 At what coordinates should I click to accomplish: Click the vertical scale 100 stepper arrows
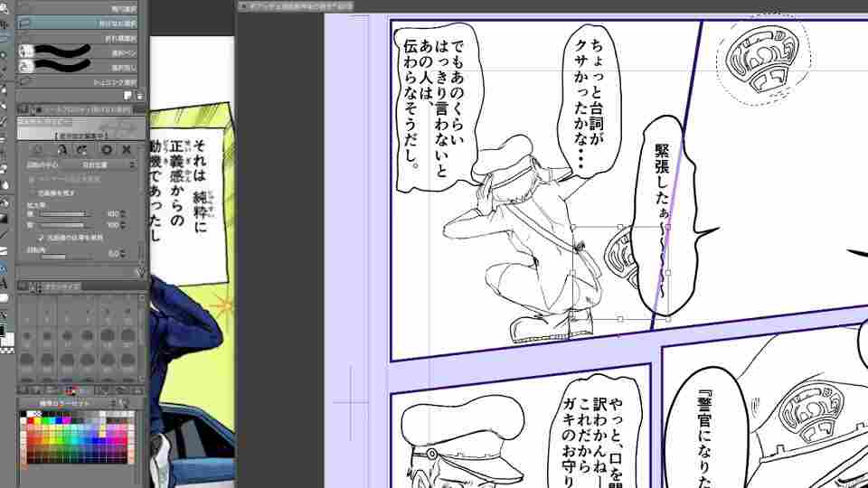point(123,225)
